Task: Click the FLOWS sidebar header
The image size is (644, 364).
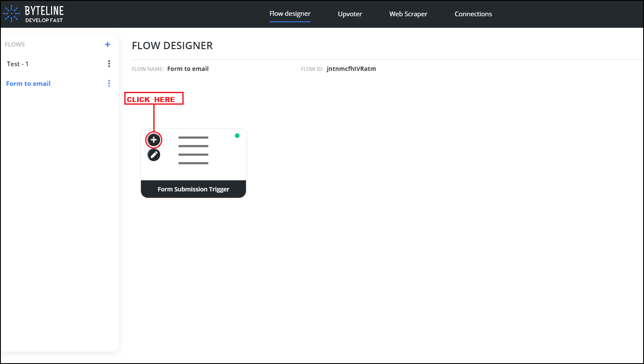Action: (15, 44)
